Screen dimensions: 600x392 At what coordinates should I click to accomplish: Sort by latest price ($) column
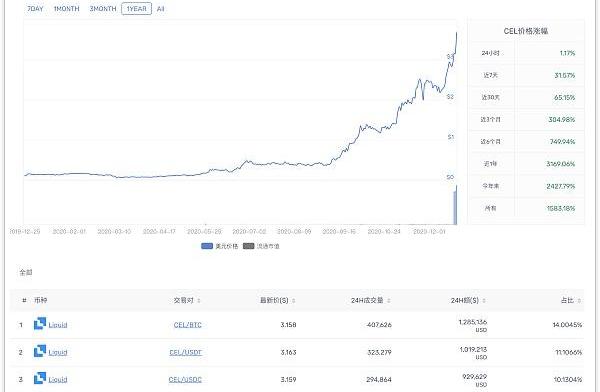(277, 301)
